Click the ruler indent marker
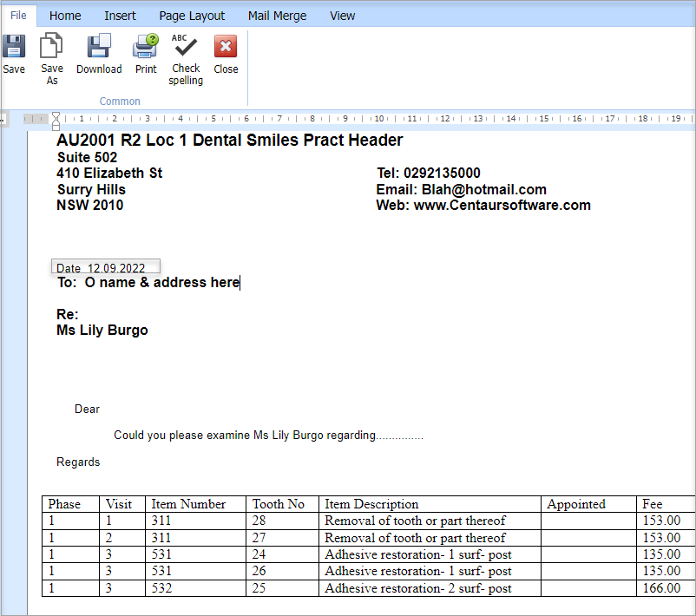 click(x=56, y=121)
